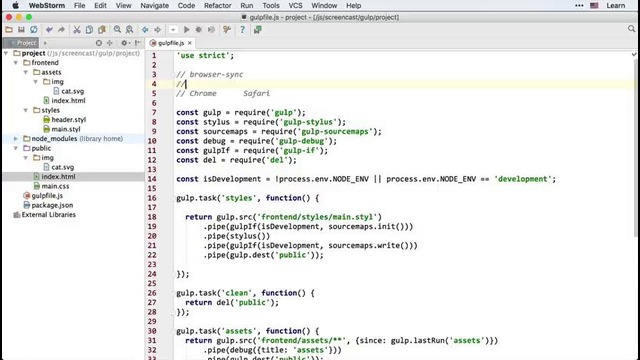The width and height of the screenshot is (640, 360).
Task: Open the Edit menu
Action: tap(100, 6)
